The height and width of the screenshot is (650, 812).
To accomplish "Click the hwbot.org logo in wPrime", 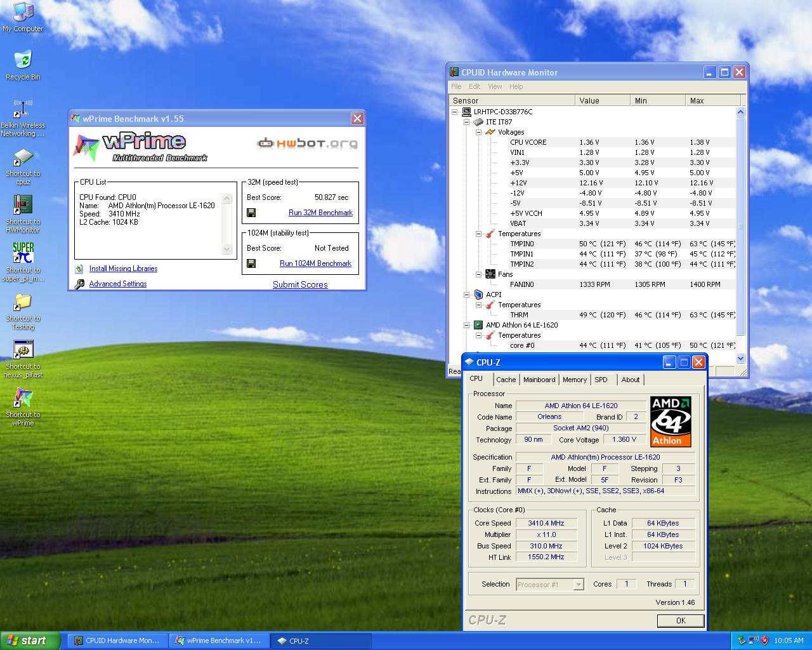I will (x=307, y=143).
